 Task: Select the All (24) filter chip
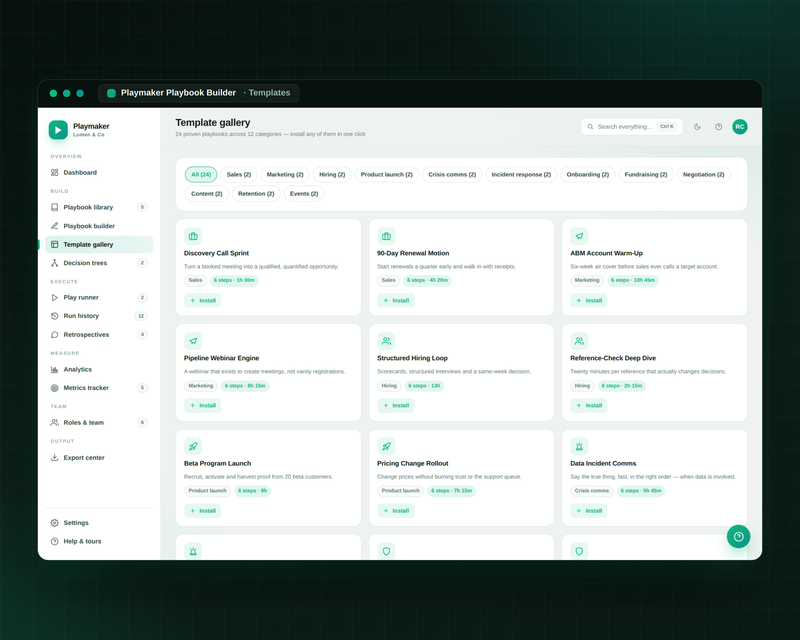point(201,175)
